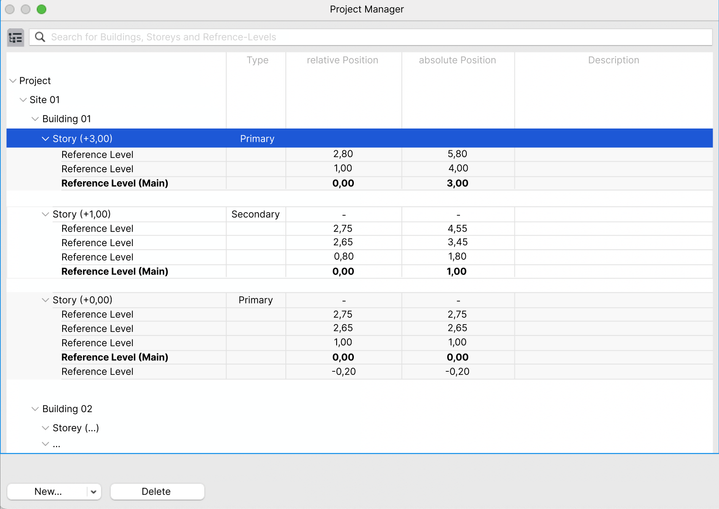The image size is (719, 509).
Task: Select the Building 01 tree item
Action: (66, 119)
